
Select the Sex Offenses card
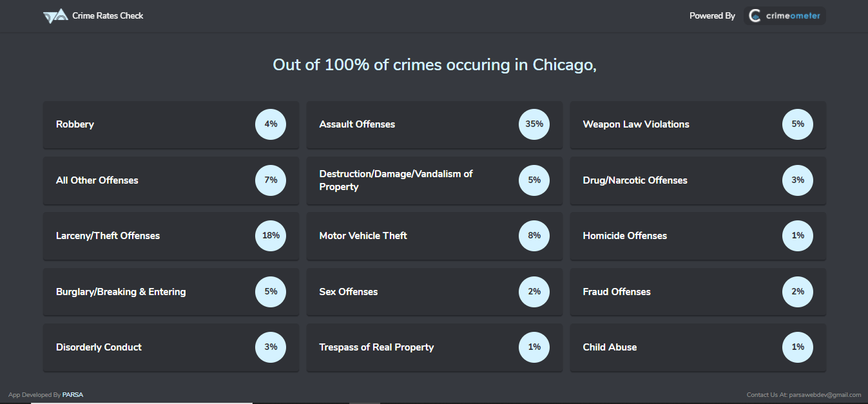[434, 292]
